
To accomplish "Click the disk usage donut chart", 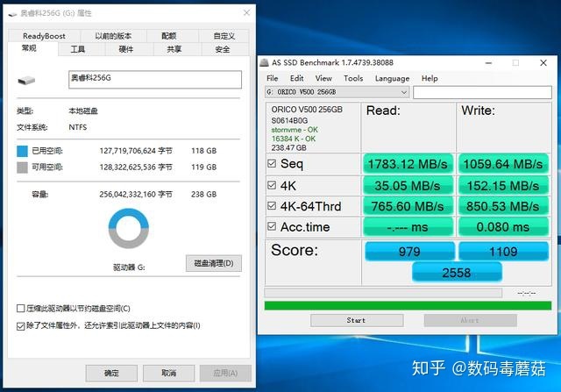I will [129, 228].
